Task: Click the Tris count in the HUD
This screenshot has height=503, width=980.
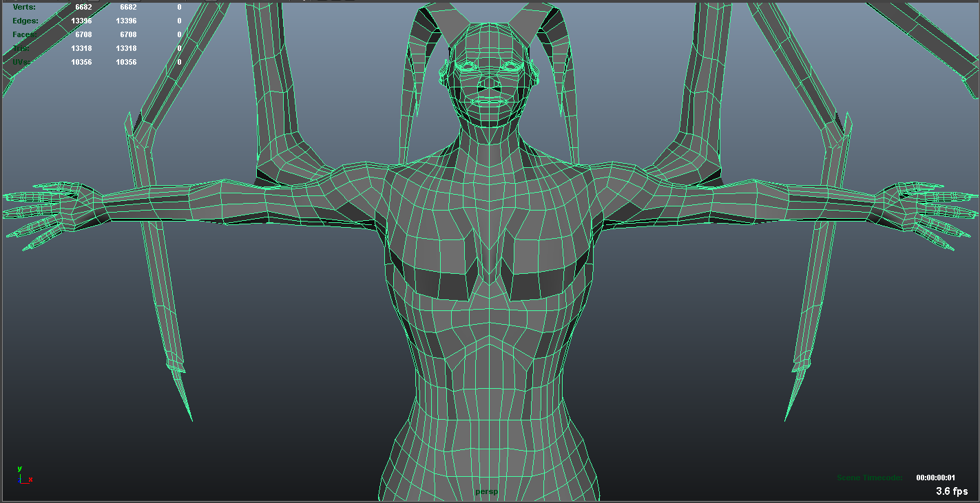Action: point(83,47)
